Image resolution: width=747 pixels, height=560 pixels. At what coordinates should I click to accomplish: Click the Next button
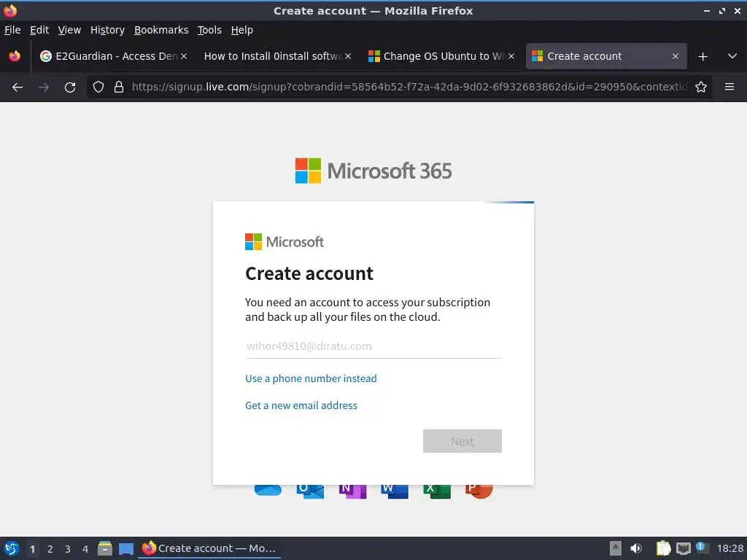point(462,441)
